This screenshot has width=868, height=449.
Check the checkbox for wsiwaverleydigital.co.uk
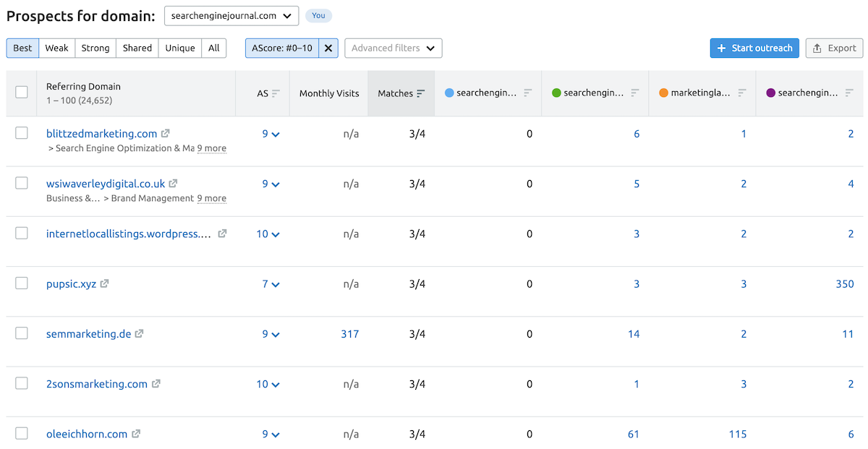[21, 184]
